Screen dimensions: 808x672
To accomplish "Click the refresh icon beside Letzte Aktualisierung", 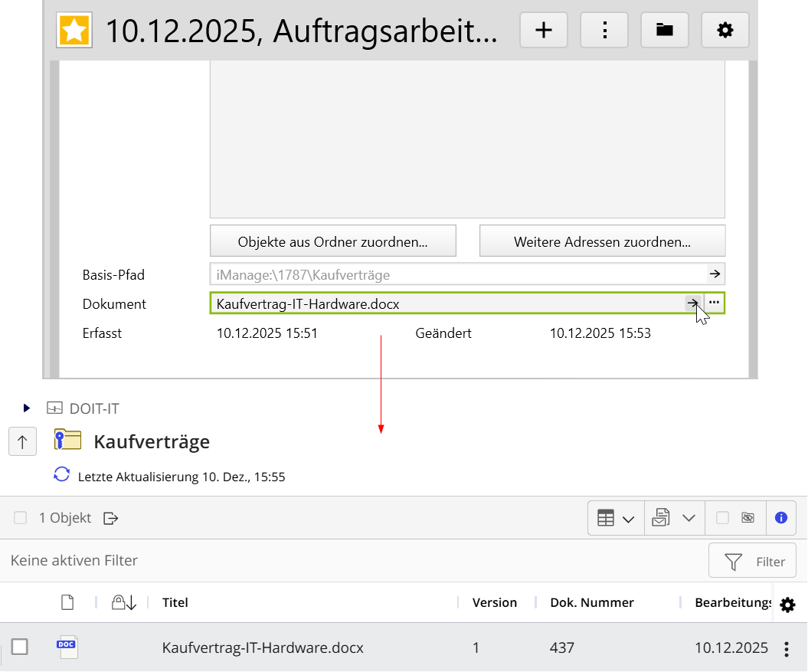I will click(61, 475).
